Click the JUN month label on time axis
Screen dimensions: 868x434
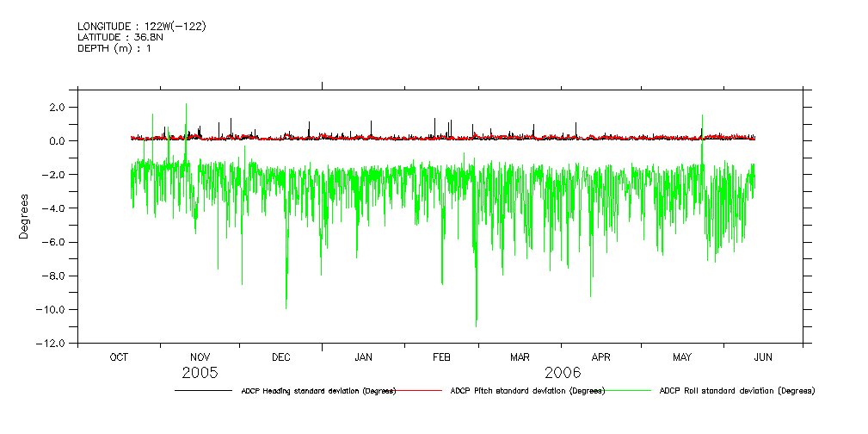coord(763,357)
